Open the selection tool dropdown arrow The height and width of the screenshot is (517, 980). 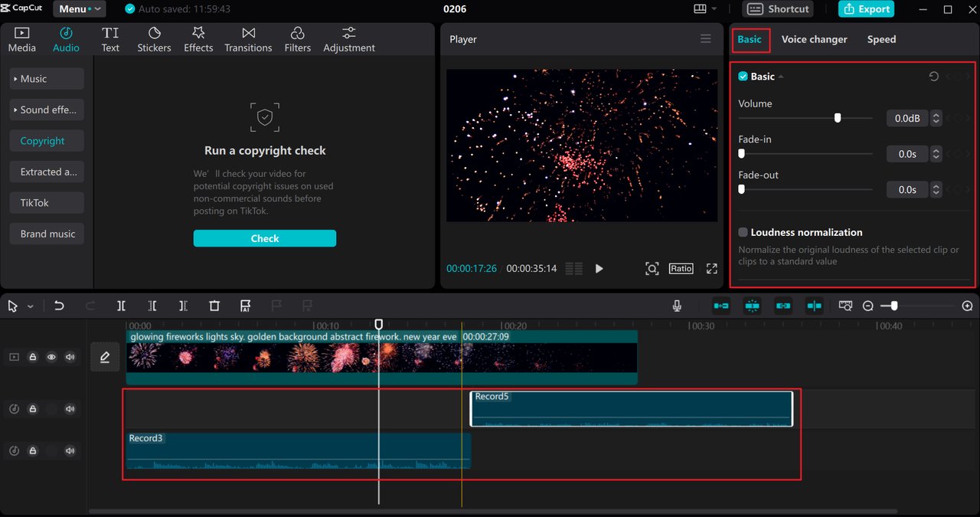pos(31,306)
